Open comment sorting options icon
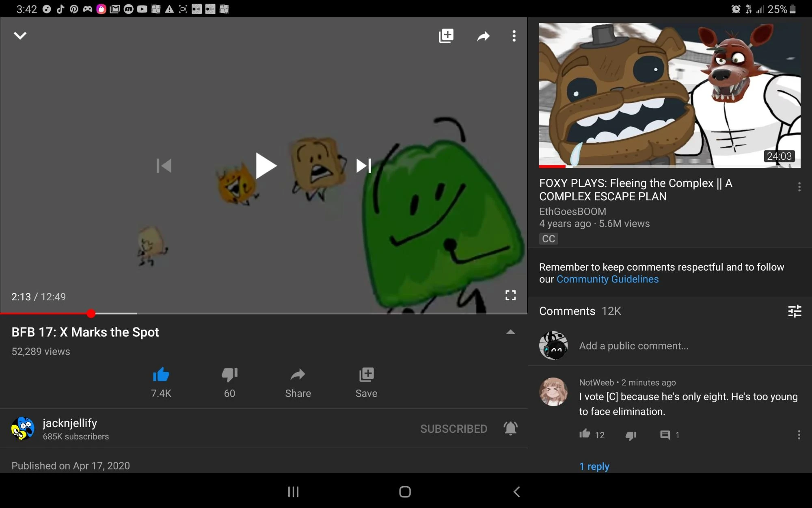The width and height of the screenshot is (812, 508). 795,311
